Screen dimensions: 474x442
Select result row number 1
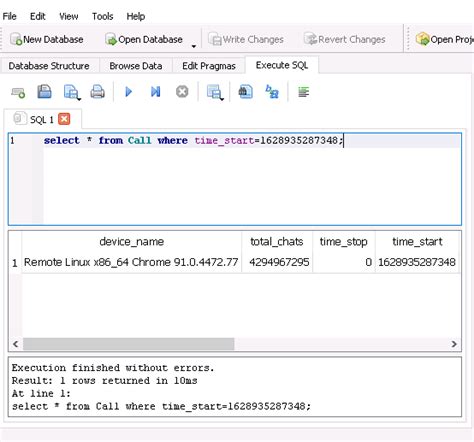pyautogui.click(x=15, y=263)
